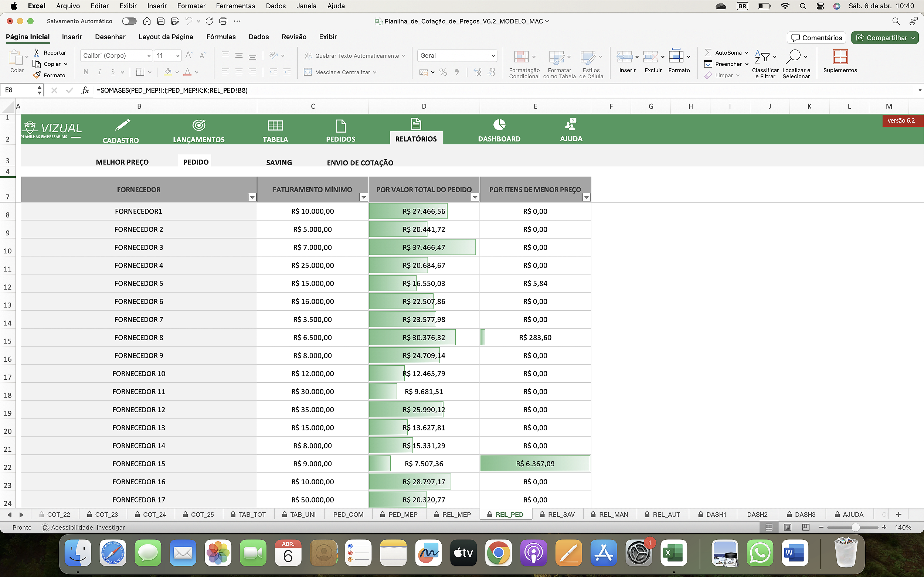
Task: Open WhatsApp from the Dock
Action: [760, 552]
